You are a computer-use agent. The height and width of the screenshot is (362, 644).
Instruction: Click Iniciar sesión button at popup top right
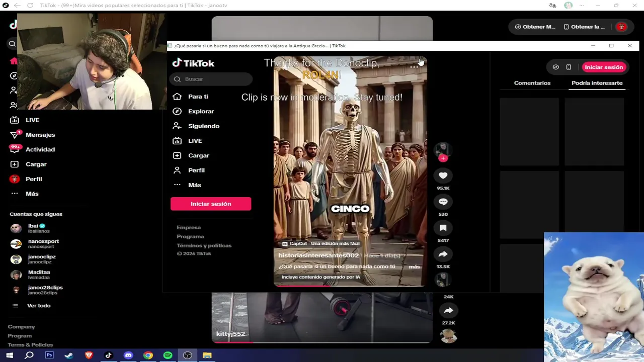[x=604, y=67]
